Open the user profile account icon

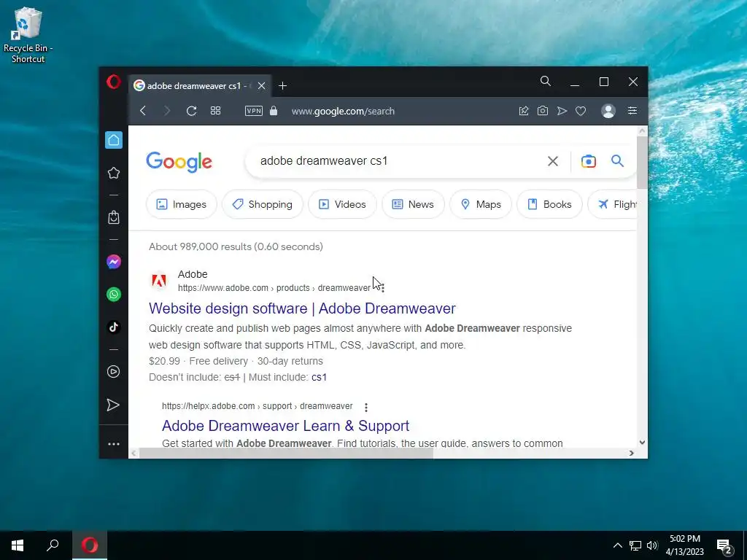[608, 111]
